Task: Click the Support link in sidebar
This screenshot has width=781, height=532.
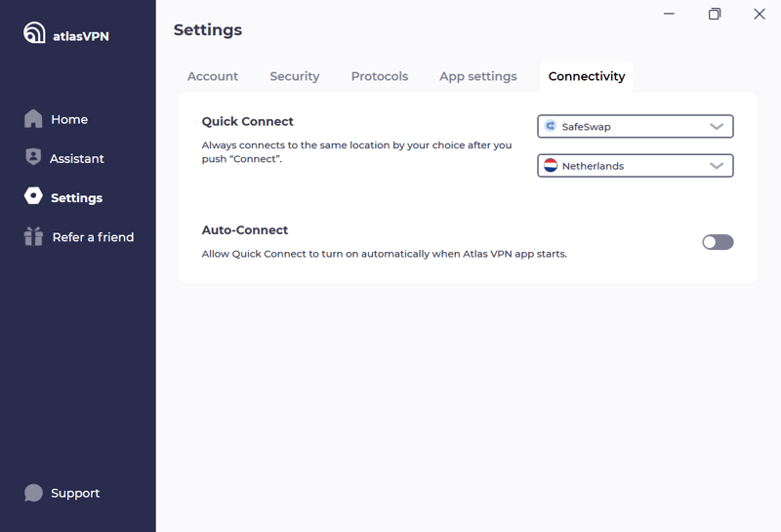Action: click(75, 493)
